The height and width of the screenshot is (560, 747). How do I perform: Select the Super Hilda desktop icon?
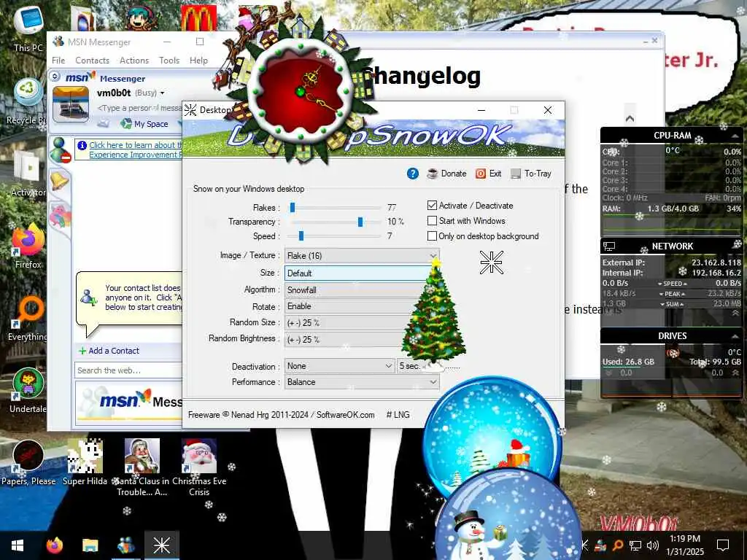85,463
